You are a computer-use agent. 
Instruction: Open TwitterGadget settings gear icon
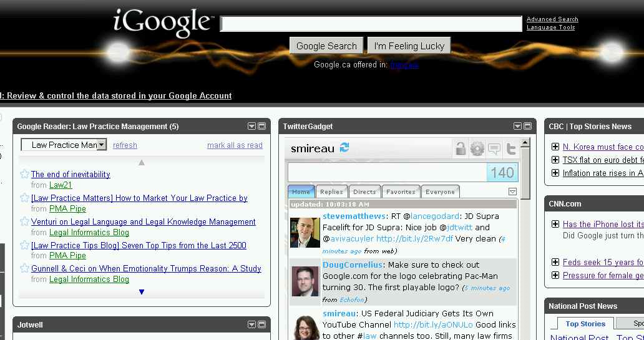(477, 148)
